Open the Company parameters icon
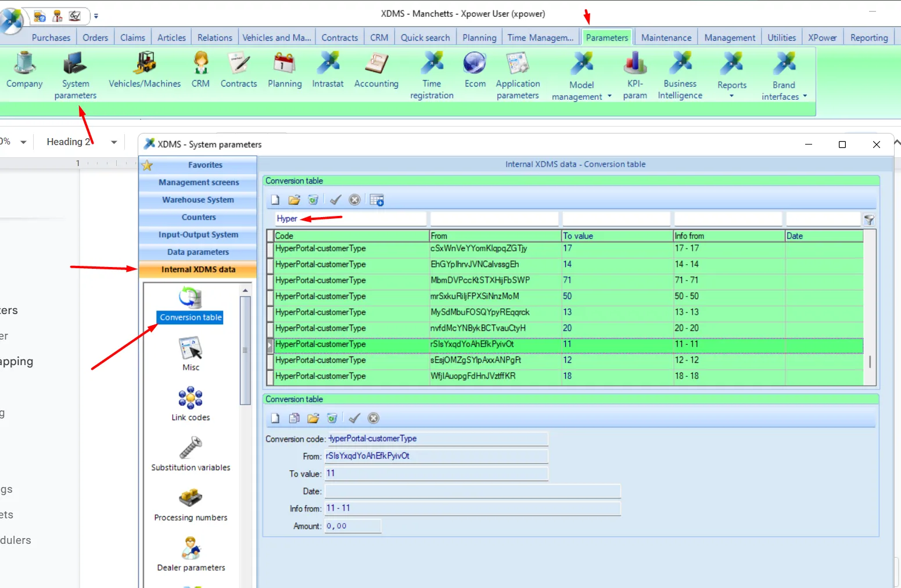The width and height of the screenshot is (901, 588). tap(24, 70)
